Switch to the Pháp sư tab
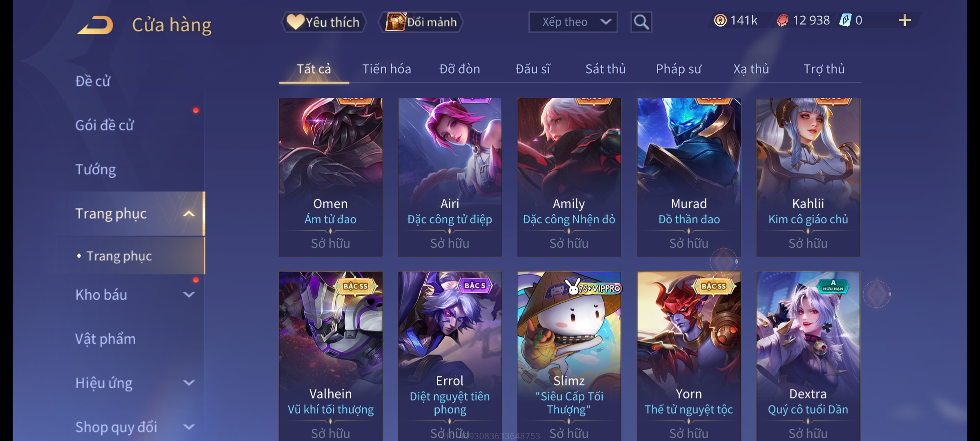Screen dimensions: 980x441 tap(678, 69)
